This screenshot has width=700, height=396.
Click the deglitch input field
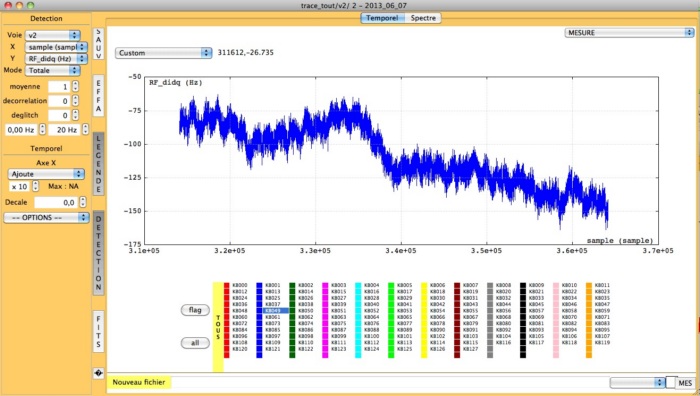(59, 115)
